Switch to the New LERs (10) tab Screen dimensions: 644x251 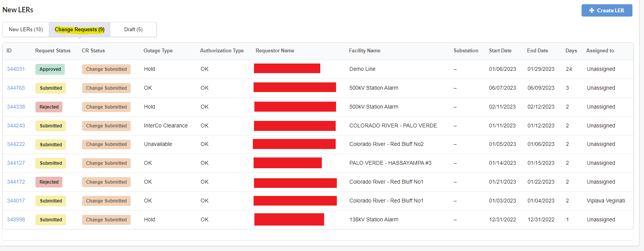click(x=26, y=30)
